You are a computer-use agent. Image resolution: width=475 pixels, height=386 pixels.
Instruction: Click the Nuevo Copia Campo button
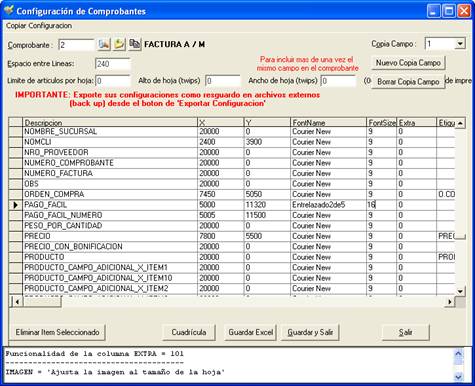(408, 63)
